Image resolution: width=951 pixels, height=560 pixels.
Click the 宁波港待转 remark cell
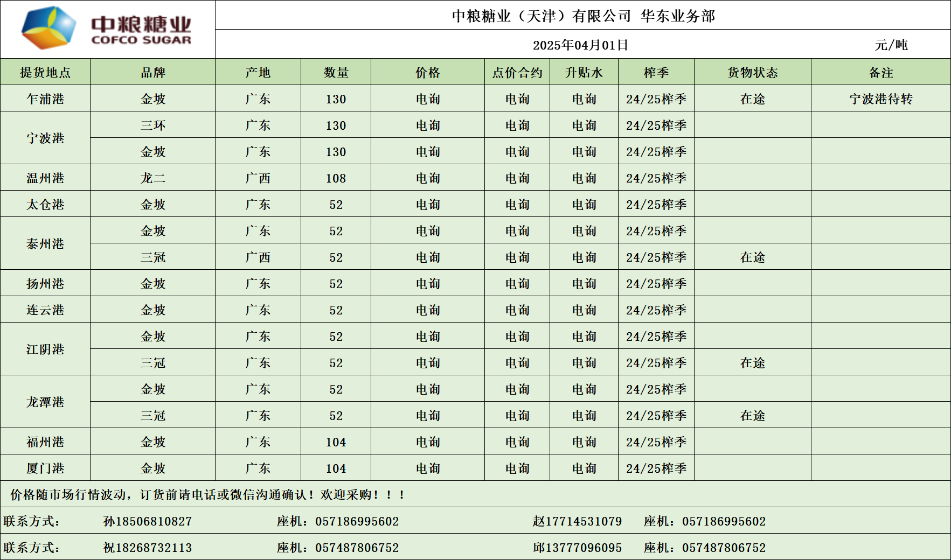(x=880, y=99)
